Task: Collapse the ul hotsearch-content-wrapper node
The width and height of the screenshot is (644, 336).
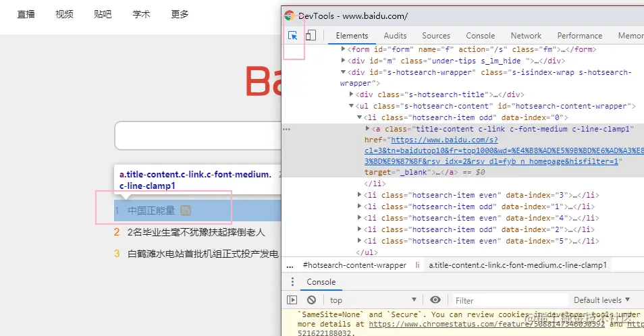Action: pyautogui.click(x=352, y=105)
